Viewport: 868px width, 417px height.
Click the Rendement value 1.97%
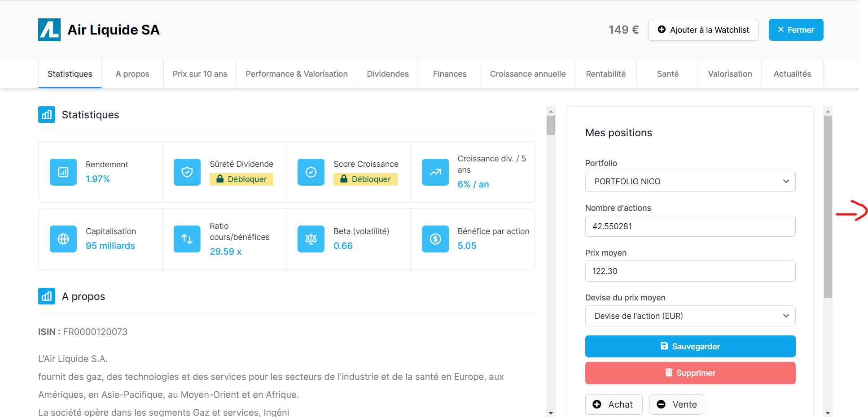pyautogui.click(x=98, y=179)
